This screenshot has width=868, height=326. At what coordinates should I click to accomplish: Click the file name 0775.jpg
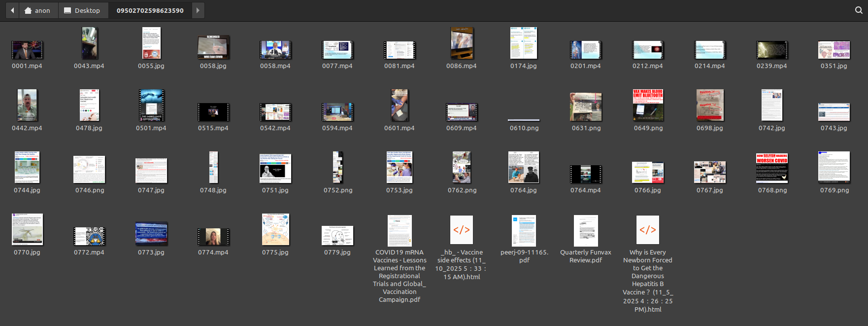(275, 253)
